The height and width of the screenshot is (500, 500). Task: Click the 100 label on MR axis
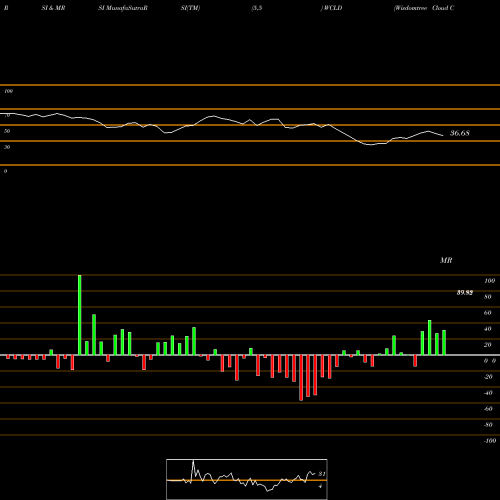(489, 281)
